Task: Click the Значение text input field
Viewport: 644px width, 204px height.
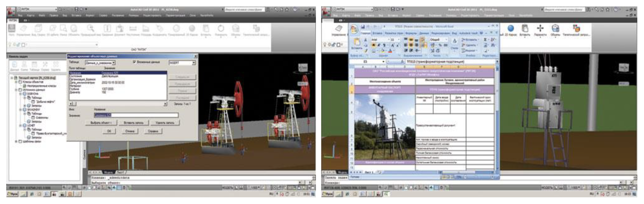Action: (136, 115)
